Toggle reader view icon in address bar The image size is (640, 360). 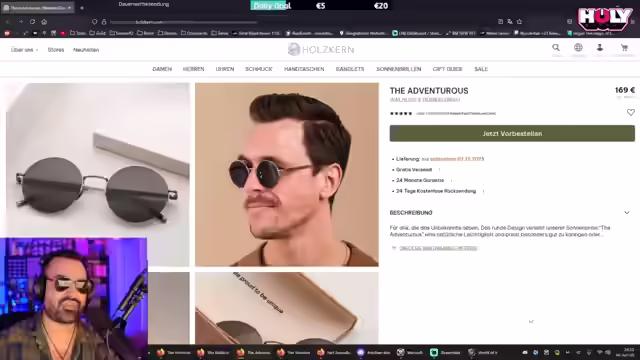[x=500, y=22]
